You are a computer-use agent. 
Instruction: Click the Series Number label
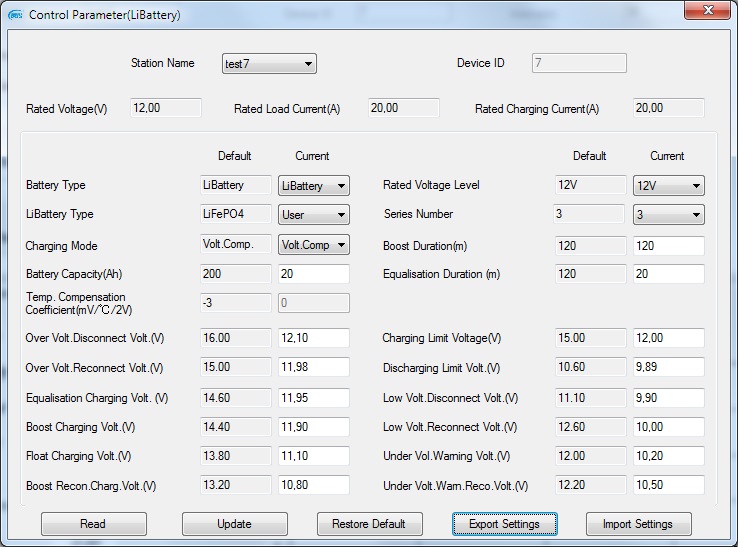click(x=418, y=214)
